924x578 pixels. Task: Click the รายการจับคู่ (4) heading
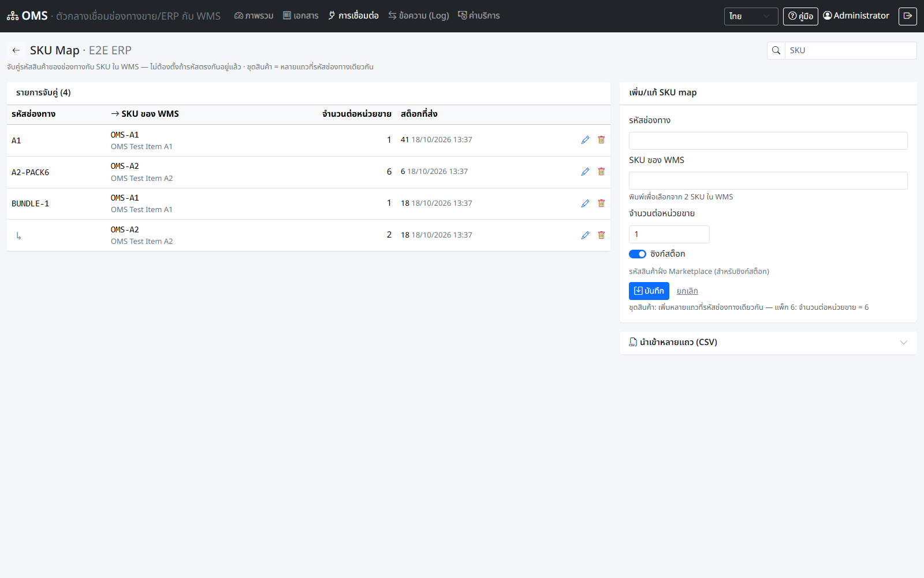pos(43,92)
